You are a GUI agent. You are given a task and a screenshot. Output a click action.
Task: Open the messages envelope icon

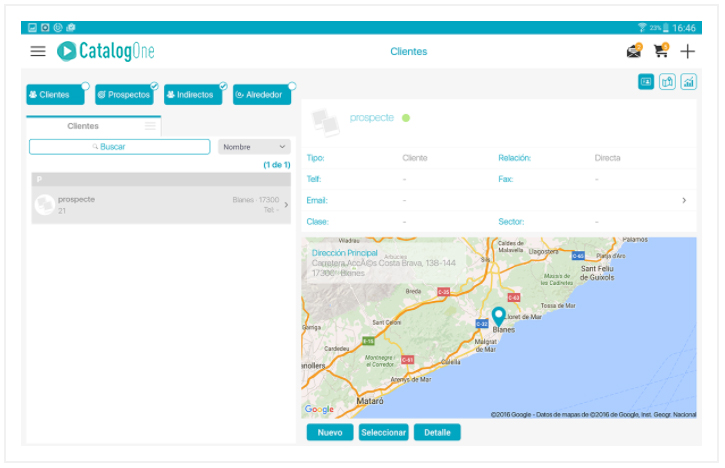pos(634,51)
